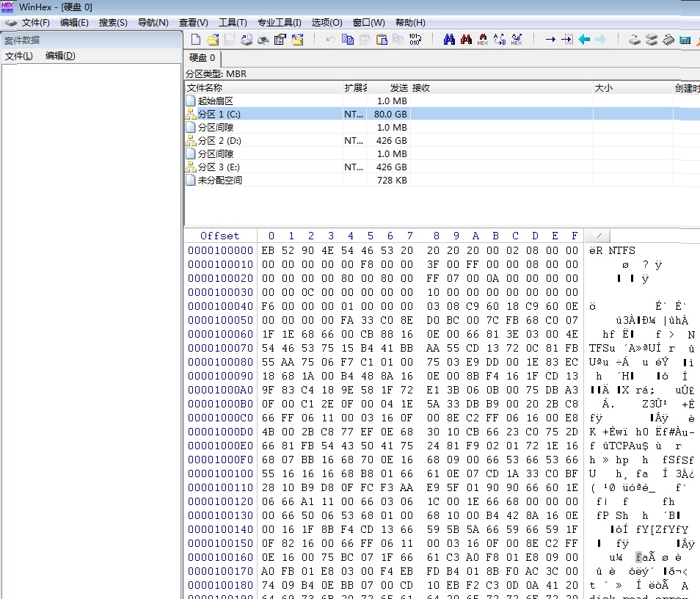Select the 分区 2 (D:) partition row
This screenshot has width=700, height=599.
point(442,141)
